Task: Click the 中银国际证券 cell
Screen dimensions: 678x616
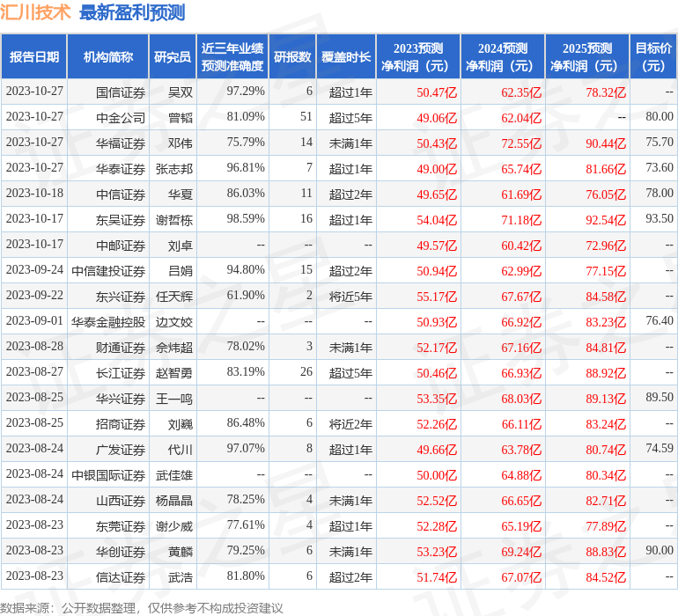Action: tap(108, 474)
